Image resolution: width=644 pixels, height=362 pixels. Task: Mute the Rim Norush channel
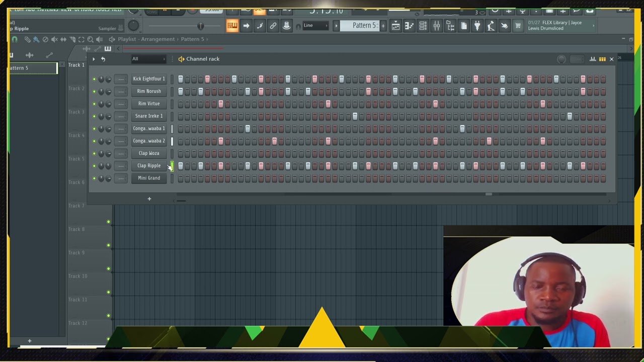[94, 92]
